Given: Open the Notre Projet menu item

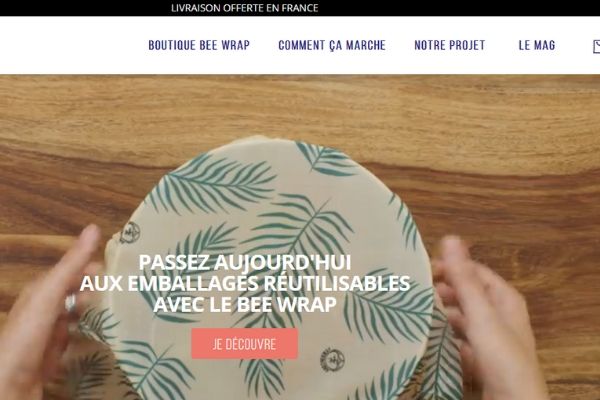Looking at the screenshot, I should coord(450,45).
